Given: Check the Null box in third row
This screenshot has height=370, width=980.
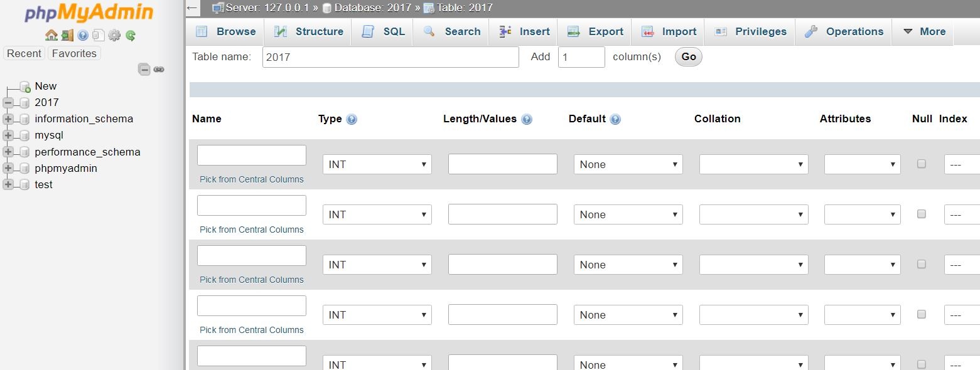Looking at the screenshot, I should [922, 264].
